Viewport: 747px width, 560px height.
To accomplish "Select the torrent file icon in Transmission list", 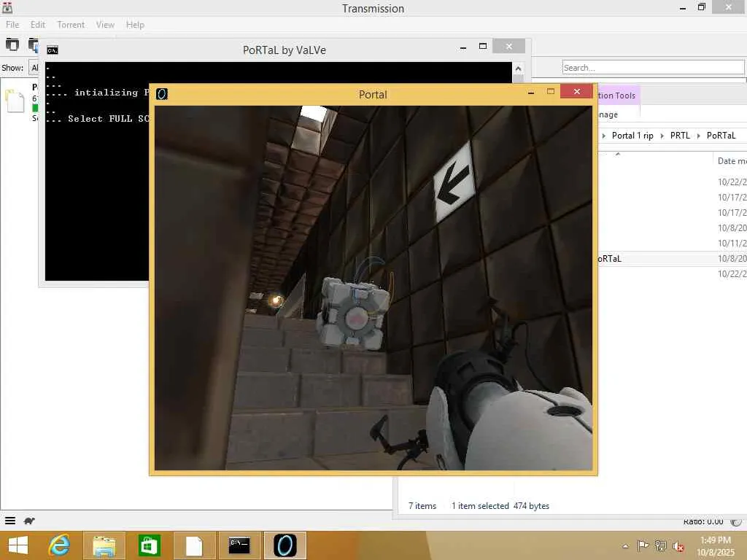I will pos(15,101).
